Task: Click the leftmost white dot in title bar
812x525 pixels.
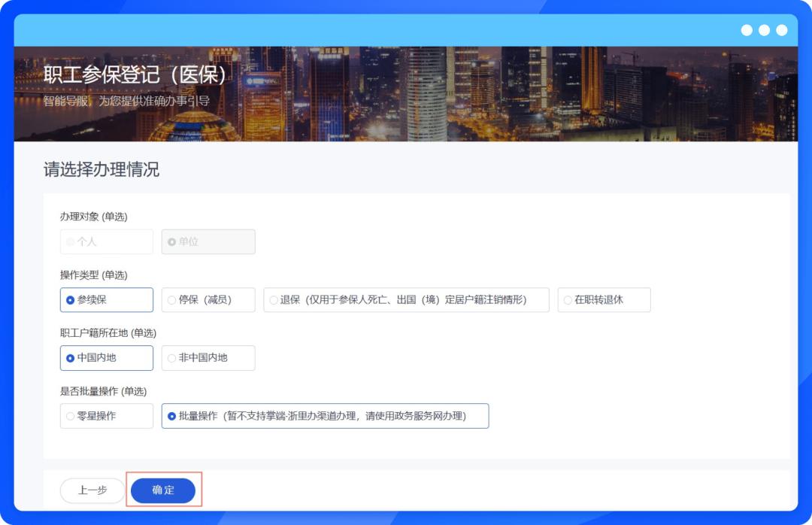Action: point(747,30)
